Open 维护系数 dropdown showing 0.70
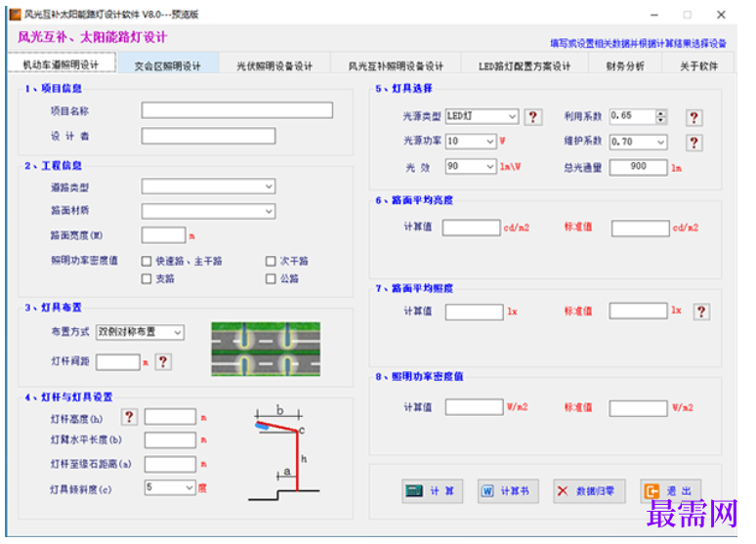Screen dimensions: 756x544 639,142
